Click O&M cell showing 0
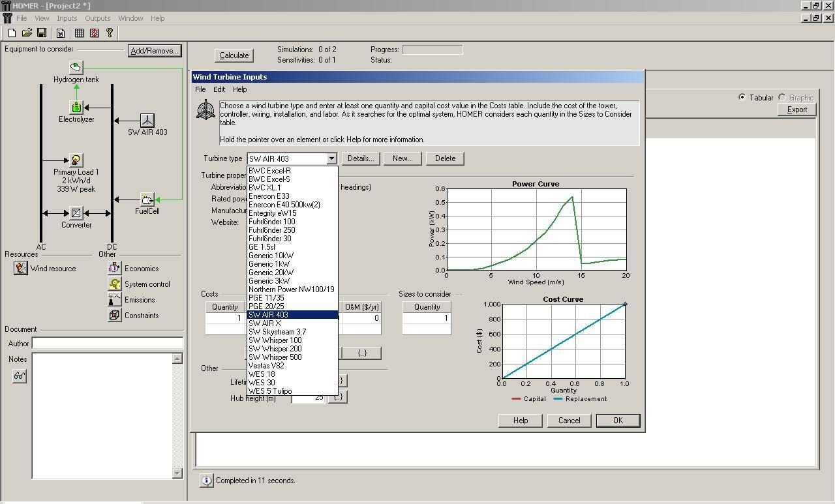The height and width of the screenshot is (504, 835). click(362, 318)
